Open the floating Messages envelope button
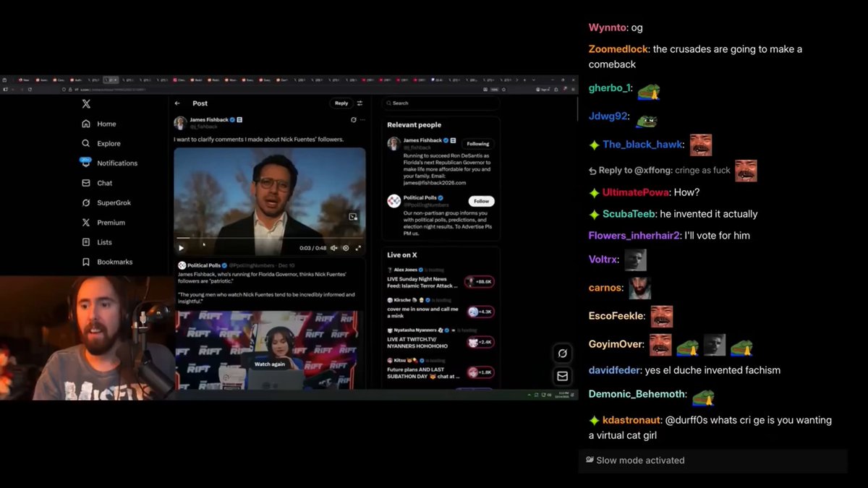This screenshot has height=488, width=868. (562, 376)
